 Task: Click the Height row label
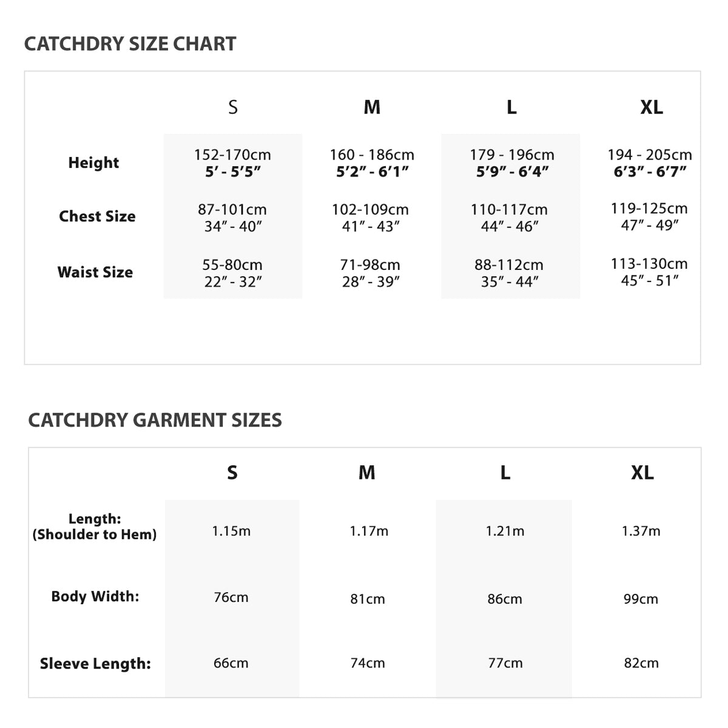click(x=93, y=163)
